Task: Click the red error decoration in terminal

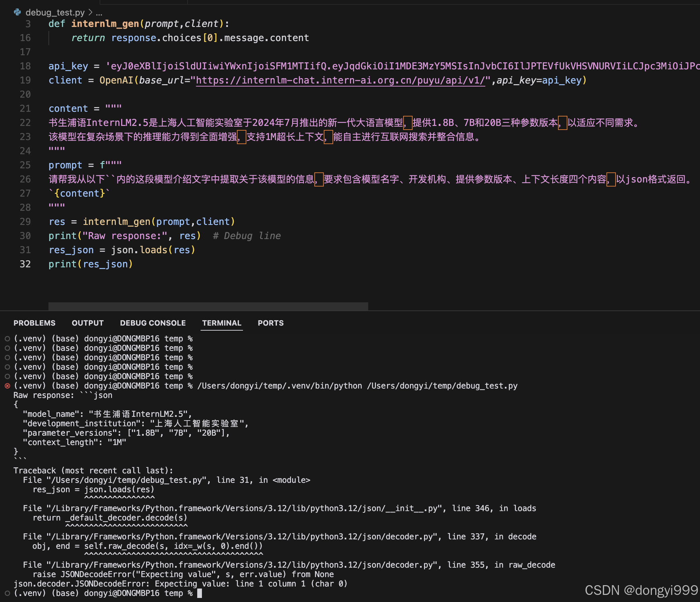Action: tap(7, 386)
